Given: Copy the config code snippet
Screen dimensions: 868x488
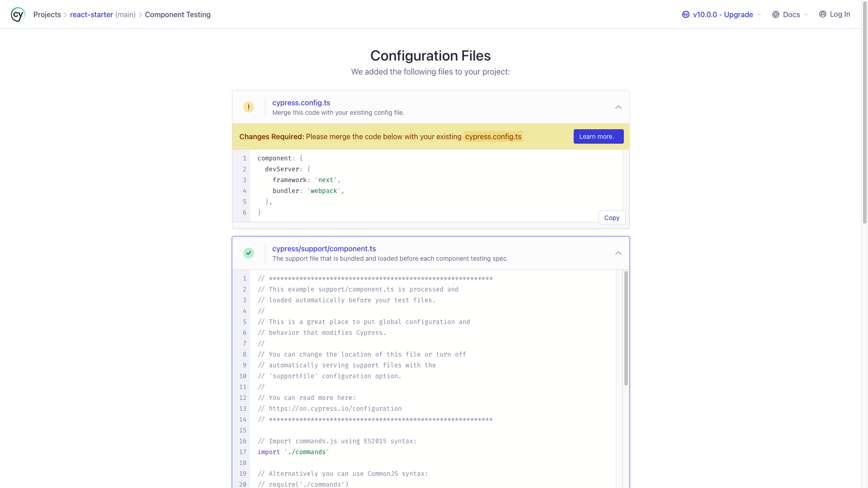Looking at the screenshot, I should pos(611,218).
